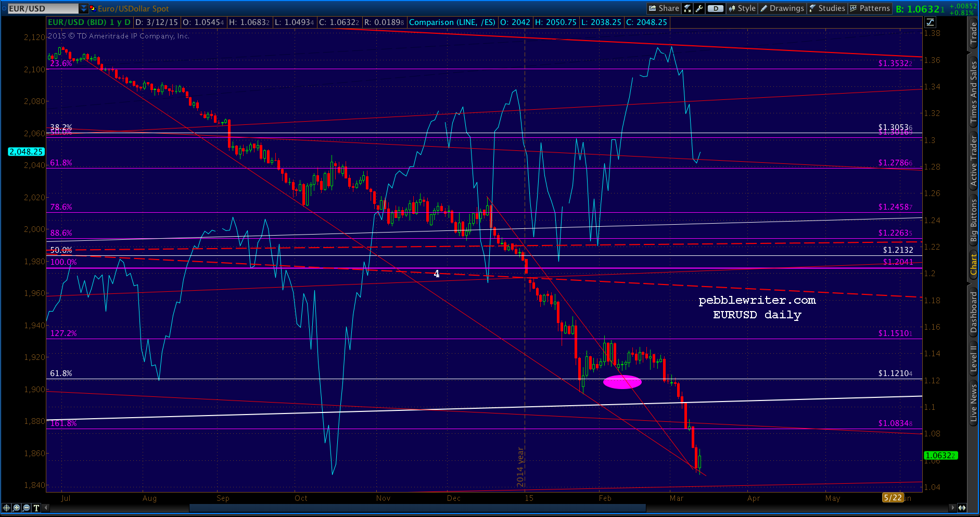Click the $1.22635 Fibonacci level label
Image resolution: width=980 pixels, height=517 pixels.
point(895,233)
